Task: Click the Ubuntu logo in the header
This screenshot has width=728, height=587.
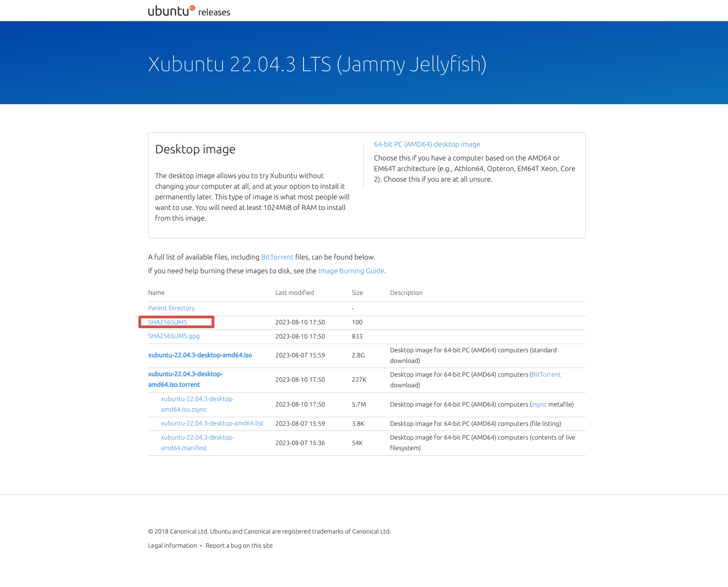Action: pyautogui.click(x=171, y=11)
